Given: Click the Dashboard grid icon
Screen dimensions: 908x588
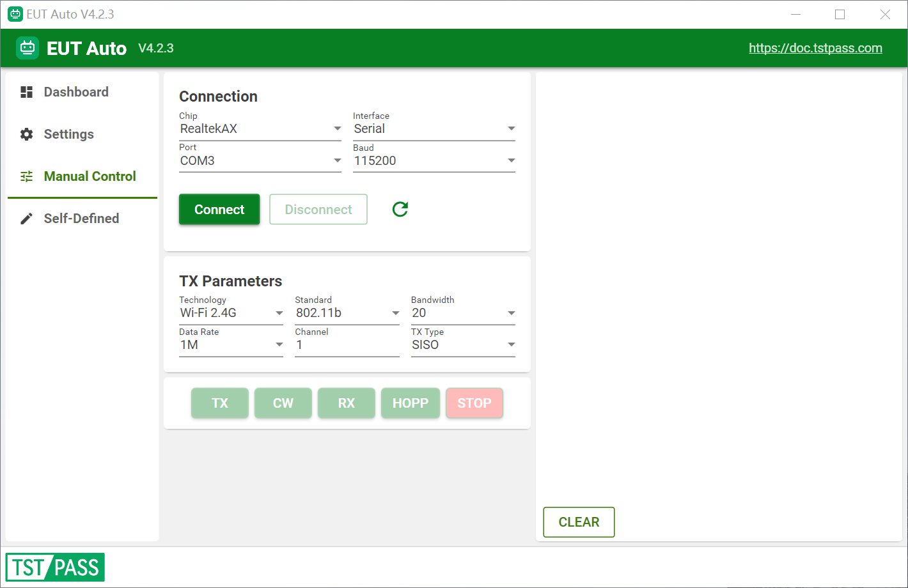Looking at the screenshot, I should 26,92.
